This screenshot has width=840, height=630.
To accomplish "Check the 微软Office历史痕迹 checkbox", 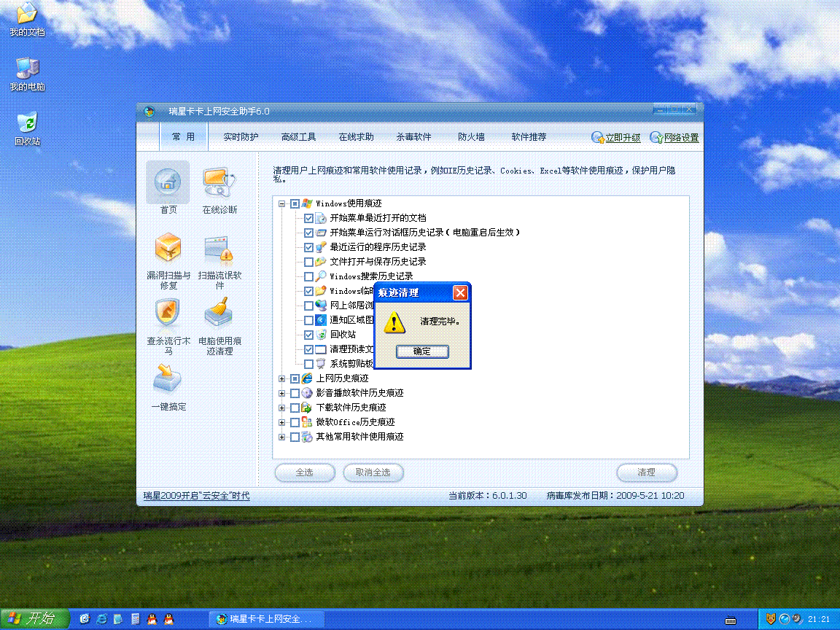I will 295,422.
